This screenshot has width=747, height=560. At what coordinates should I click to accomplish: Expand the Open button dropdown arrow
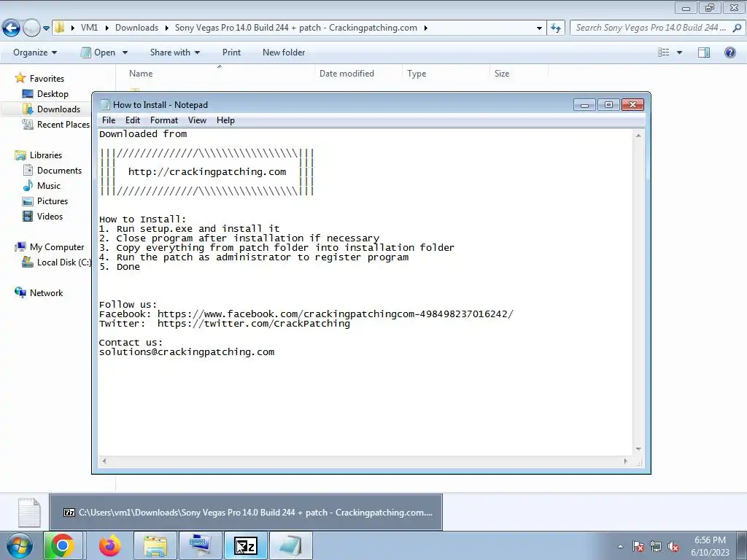[x=125, y=52]
